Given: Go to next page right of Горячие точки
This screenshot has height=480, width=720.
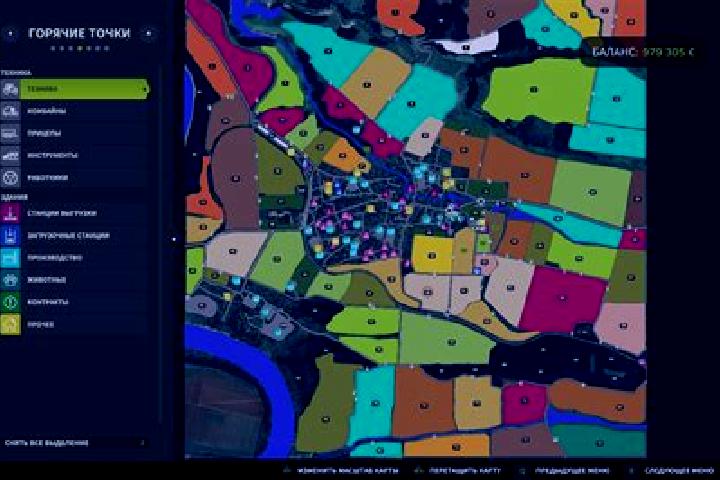Looking at the screenshot, I should [x=148, y=33].
